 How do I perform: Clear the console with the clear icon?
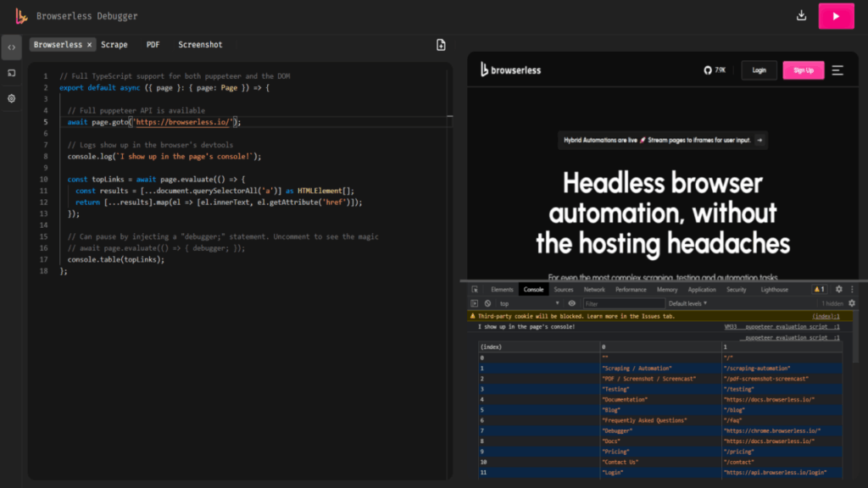point(487,303)
